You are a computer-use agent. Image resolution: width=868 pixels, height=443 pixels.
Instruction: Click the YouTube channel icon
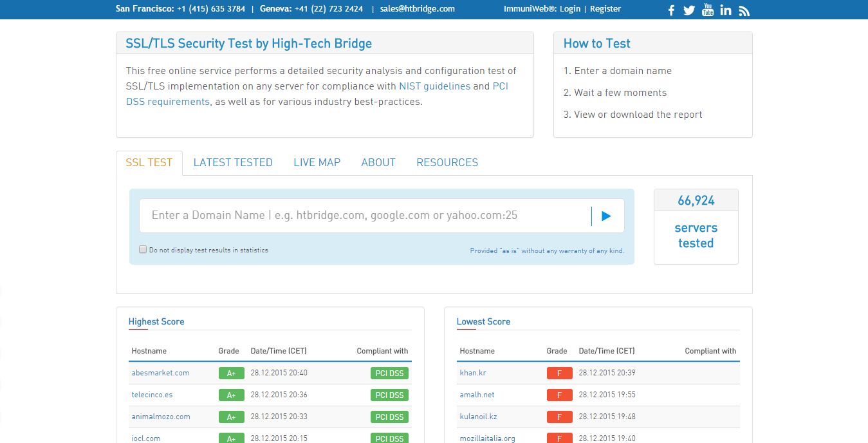point(707,10)
